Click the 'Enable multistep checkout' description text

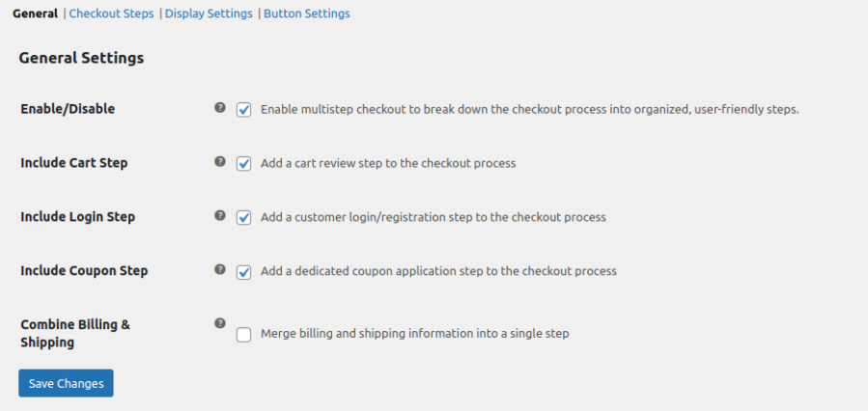point(529,110)
